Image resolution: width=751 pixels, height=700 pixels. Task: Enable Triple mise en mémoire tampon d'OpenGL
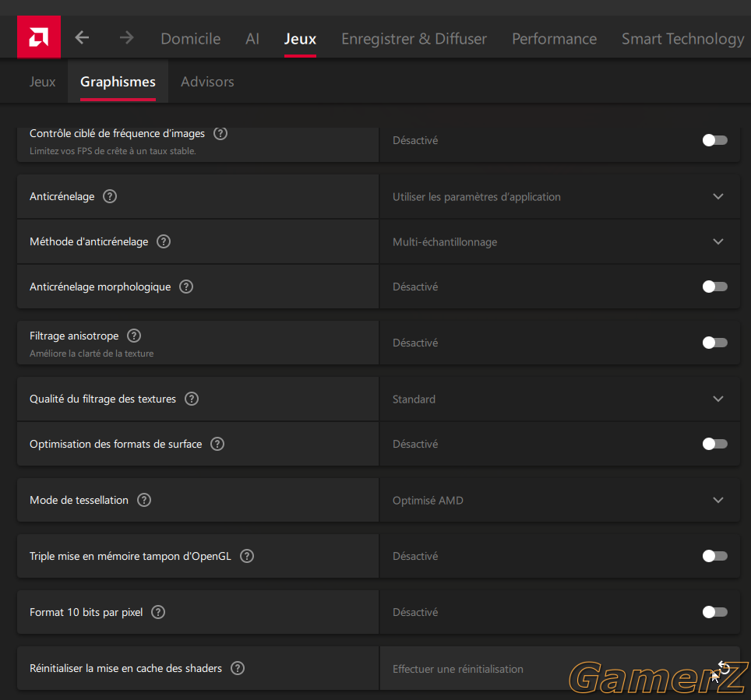[x=715, y=556]
